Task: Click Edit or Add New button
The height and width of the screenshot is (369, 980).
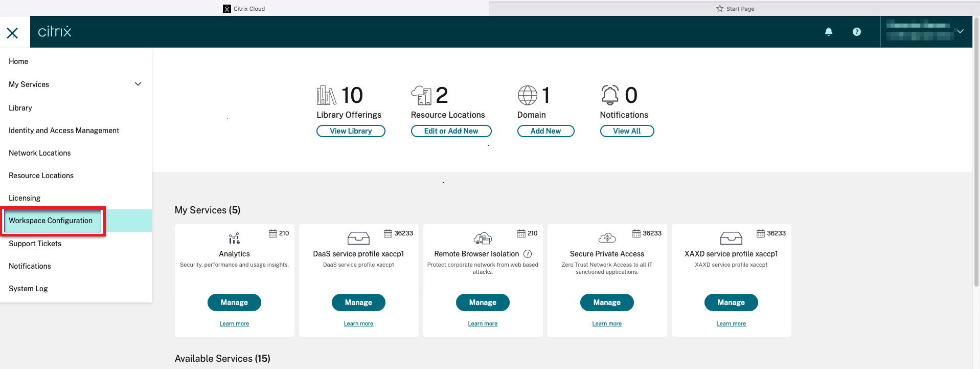Action: (x=451, y=131)
